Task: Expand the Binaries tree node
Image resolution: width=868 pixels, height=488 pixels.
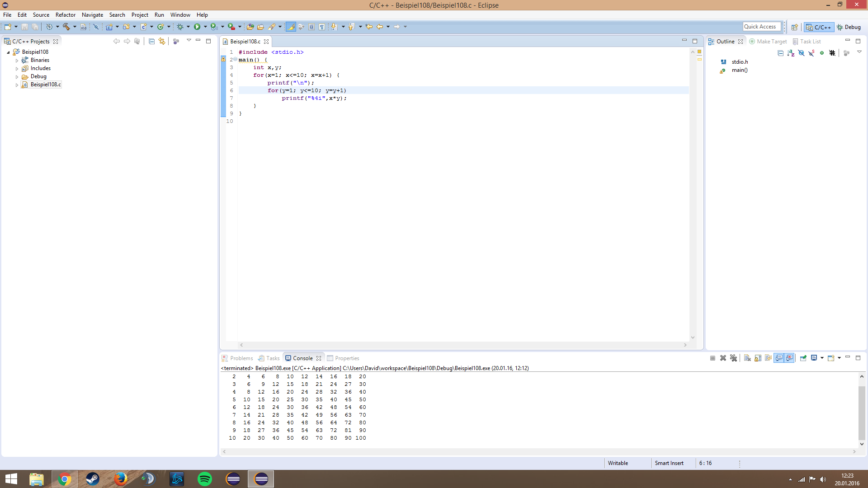Action: pyautogui.click(x=17, y=60)
